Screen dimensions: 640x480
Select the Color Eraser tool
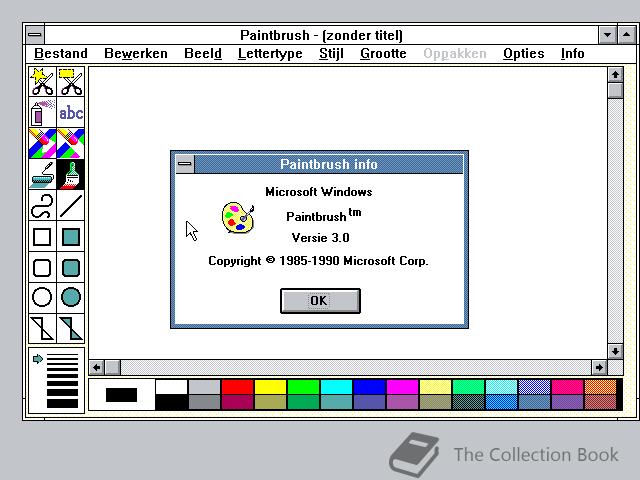[x=42, y=143]
